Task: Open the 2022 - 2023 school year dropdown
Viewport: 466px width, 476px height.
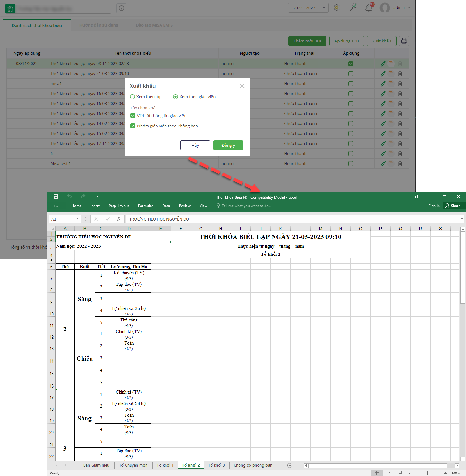Action: [308, 8]
